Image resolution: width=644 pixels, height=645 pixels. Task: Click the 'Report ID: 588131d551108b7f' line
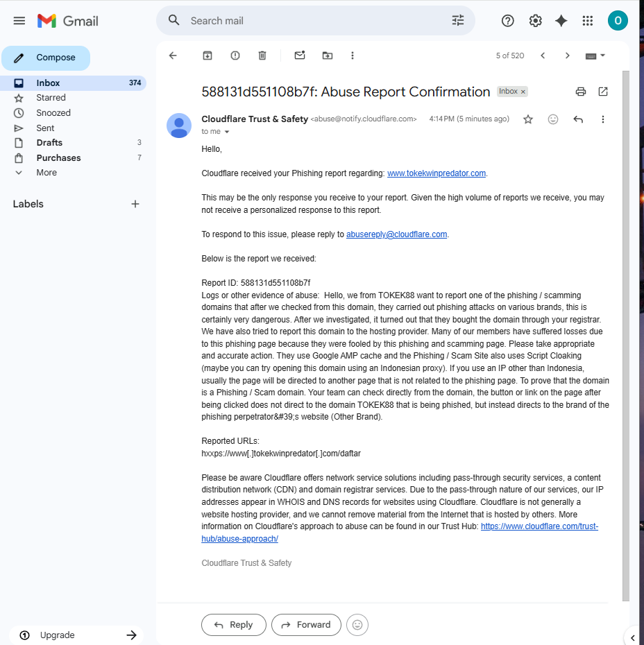pyautogui.click(x=255, y=283)
